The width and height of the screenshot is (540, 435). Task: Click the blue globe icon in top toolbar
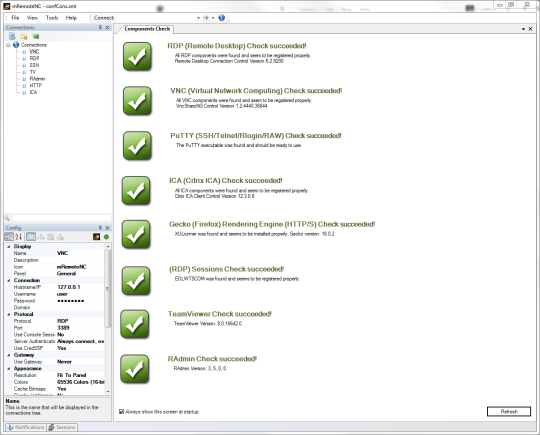point(222,18)
